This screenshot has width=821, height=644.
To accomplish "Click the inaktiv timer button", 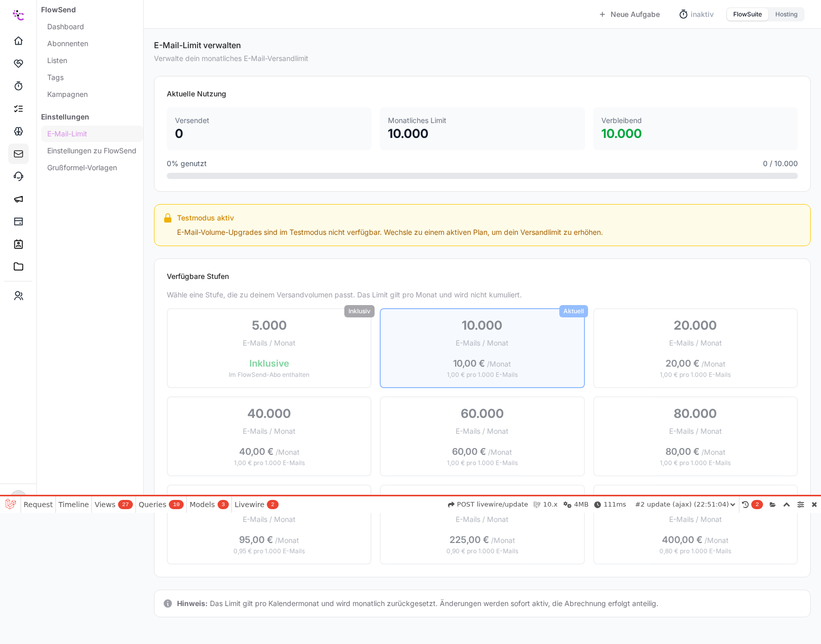I will click(696, 14).
